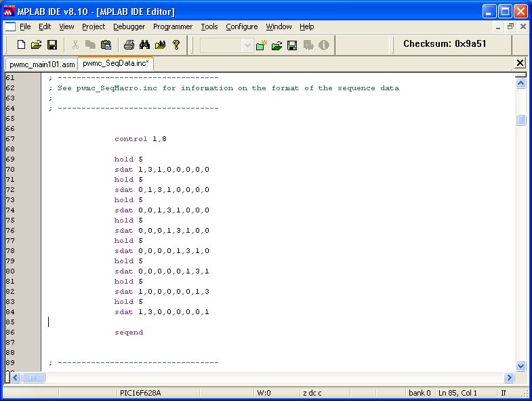Save the file with the floppy disk icon
Image resolution: width=532 pixels, height=401 pixels.
click(52, 45)
